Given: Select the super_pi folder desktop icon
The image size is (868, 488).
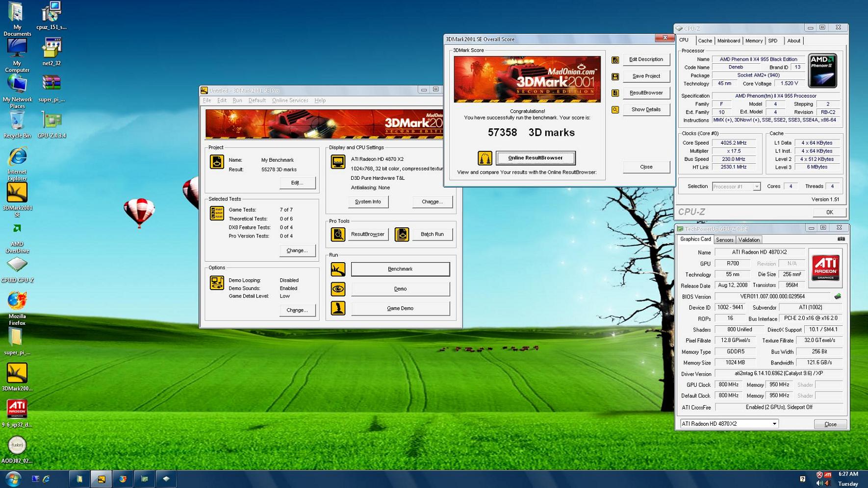Looking at the screenshot, I should [17, 342].
